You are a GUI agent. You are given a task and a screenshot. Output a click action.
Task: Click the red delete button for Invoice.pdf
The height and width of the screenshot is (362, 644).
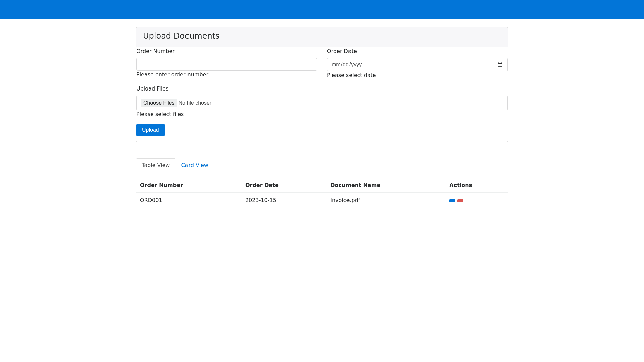[x=460, y=201]
